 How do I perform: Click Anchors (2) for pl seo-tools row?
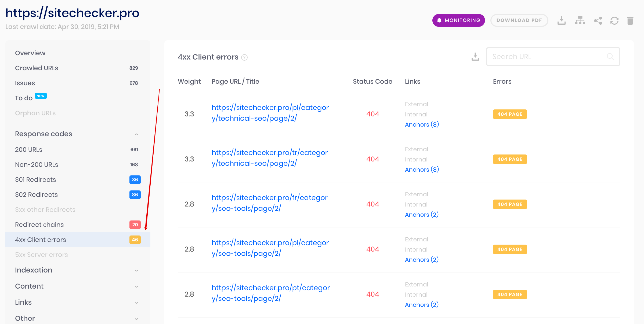(422, 260)
